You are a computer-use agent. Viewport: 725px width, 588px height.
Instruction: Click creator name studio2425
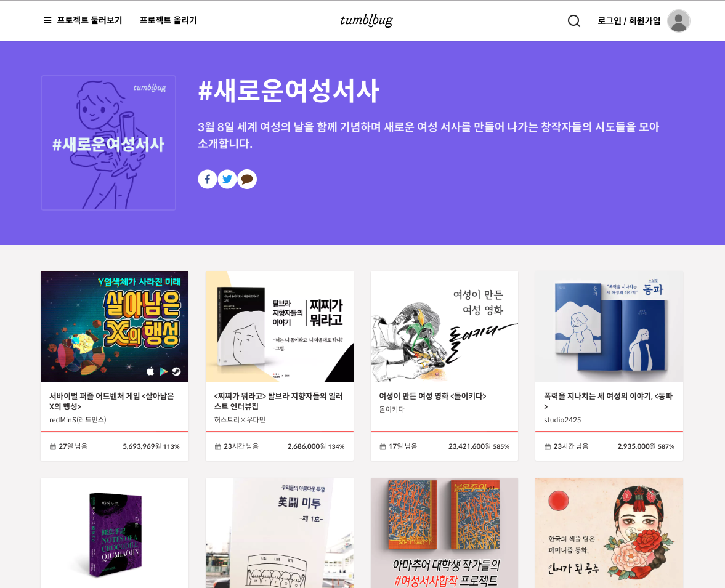pos(562,420)
